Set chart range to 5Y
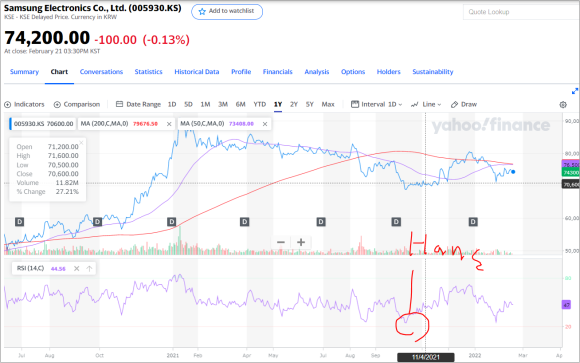 pyautogui.click(x=310, y=104)
